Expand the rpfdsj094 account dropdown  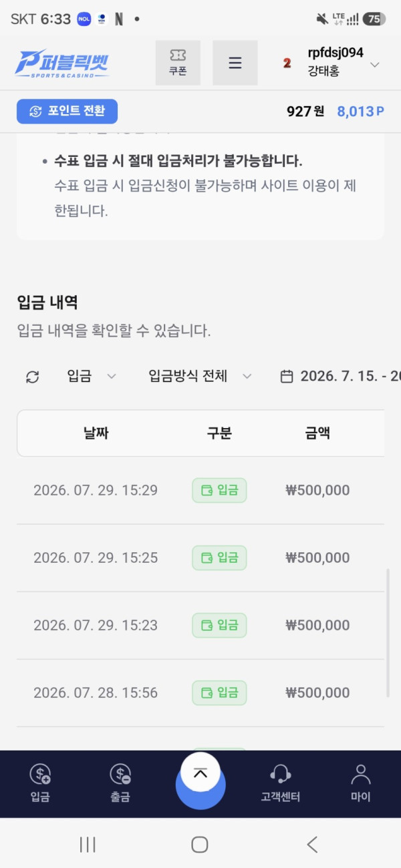pos(375,65)
